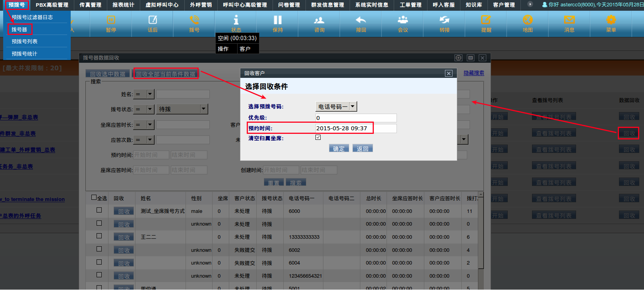This screenshot has height=290, width=644.
Task: Open the 消息 (messages) envelope icon
Action: coord(569,23)
